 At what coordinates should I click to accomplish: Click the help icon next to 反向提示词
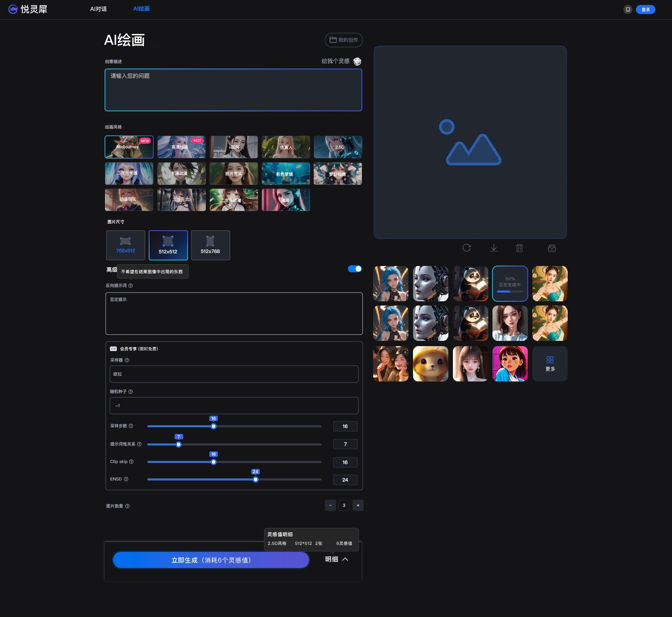coord(131,286)
